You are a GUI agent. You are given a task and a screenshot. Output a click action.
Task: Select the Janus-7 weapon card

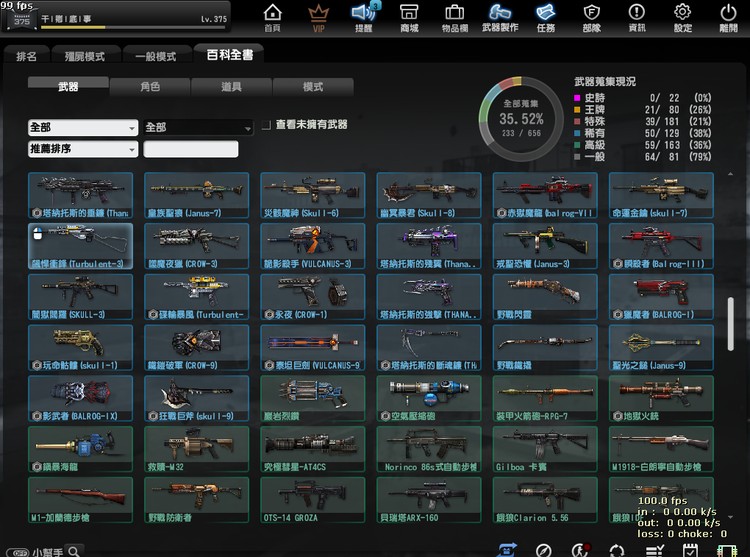pos(197,195)
